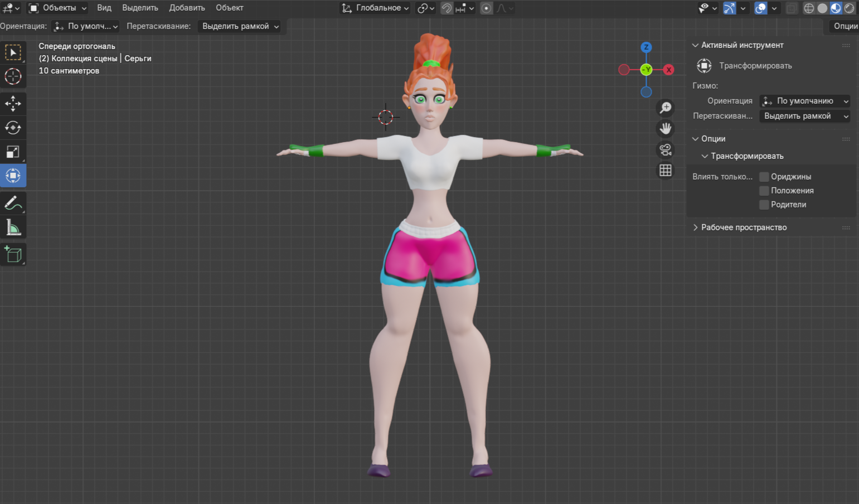Screen dimensions: 859x504
Task: Select the Cursor tool in the toolbar
Action: click(x=13, y=76)
